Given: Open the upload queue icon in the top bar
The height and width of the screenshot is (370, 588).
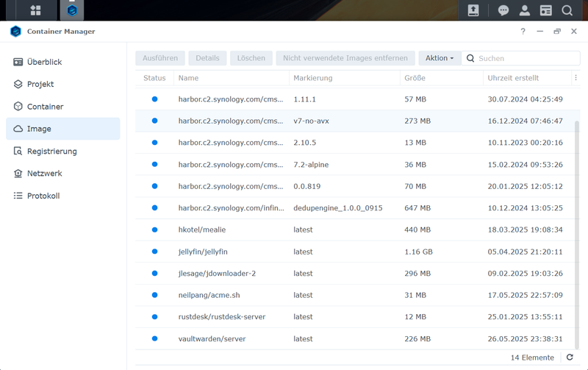Looking at the screenshot, I should (473, 10).
